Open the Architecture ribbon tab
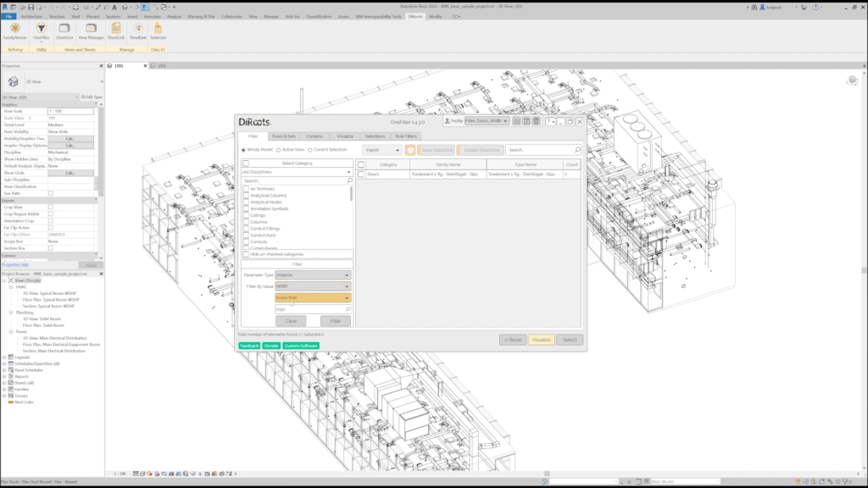868x488 pixels. [31, 17]
